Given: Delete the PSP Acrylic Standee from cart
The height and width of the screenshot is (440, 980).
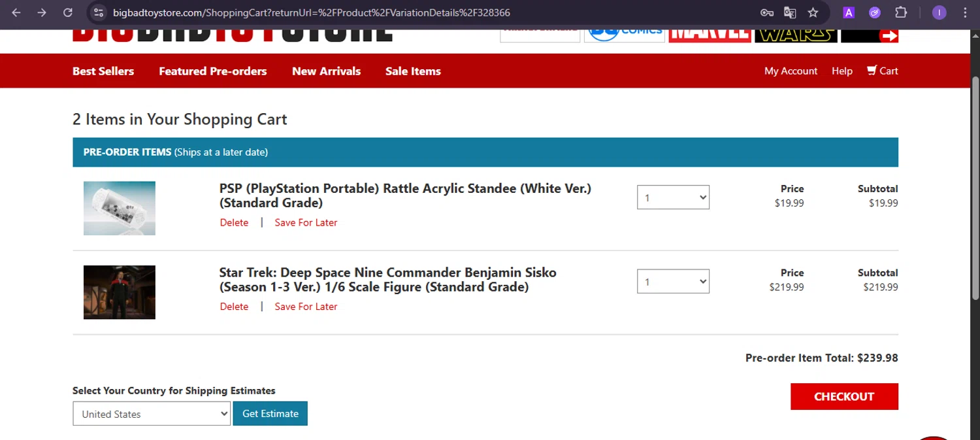Looking at the screenshot, I should coord(234,223).
